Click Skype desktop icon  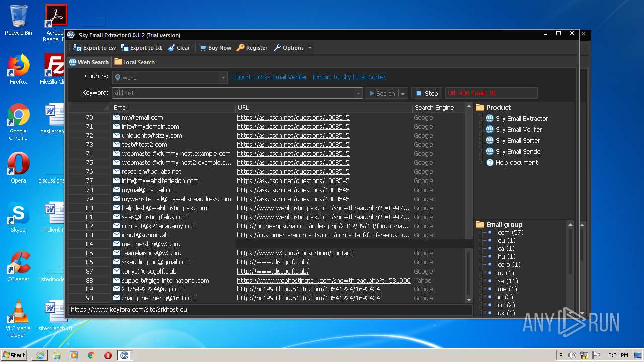click(18, 217)
